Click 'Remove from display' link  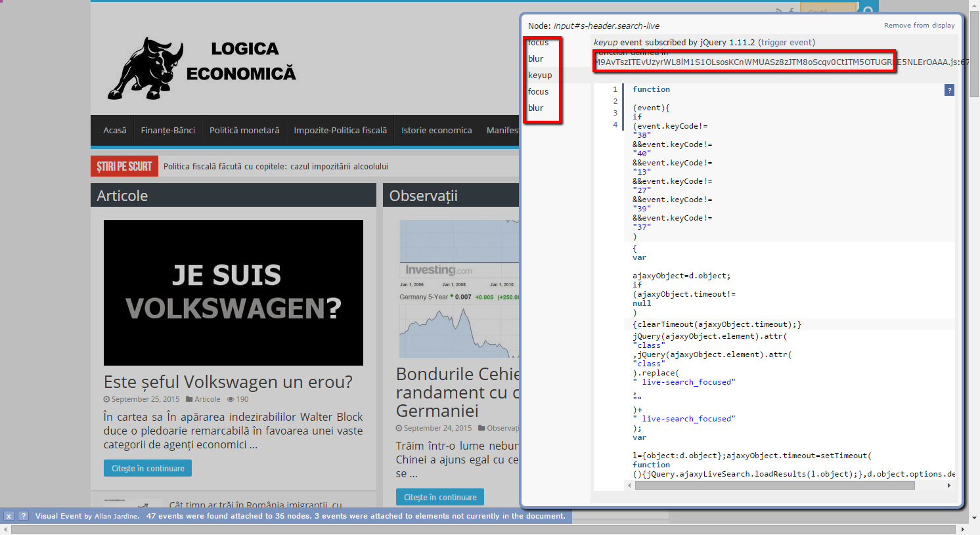pos(919,26)
